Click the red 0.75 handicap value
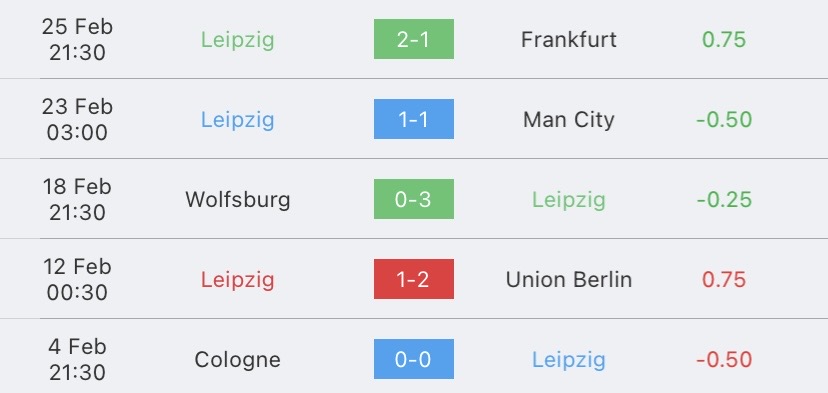Image resolution: width=828 pixels, height=393 pixels. 724,279
